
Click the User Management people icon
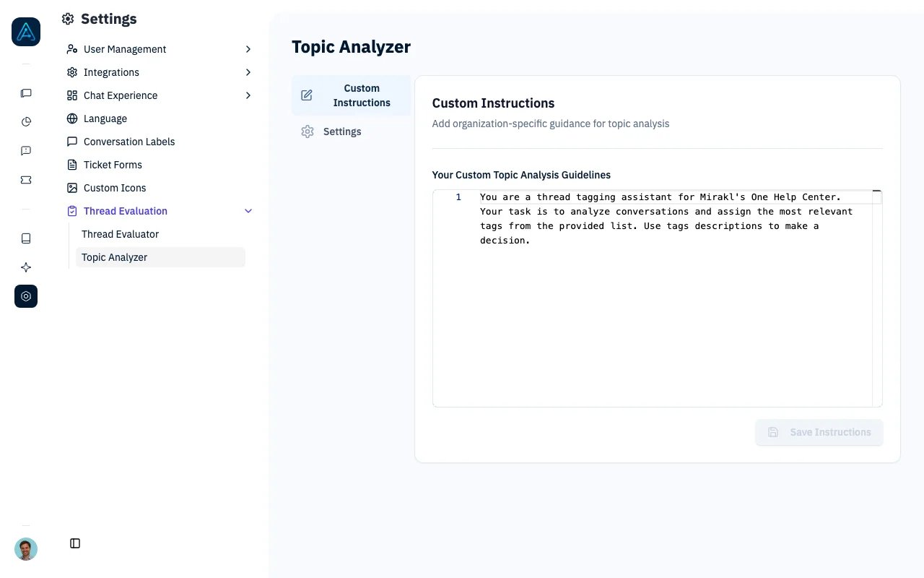pos(72,49)
